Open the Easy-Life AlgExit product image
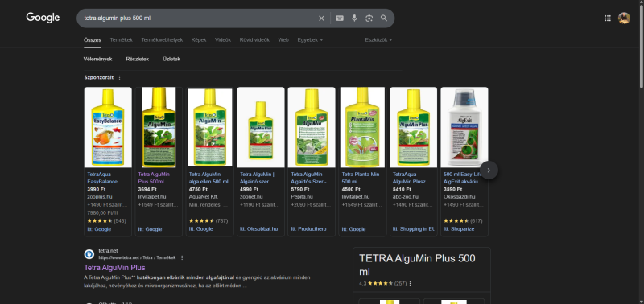Viewport: 644px width, 304px height. point(464,127)
